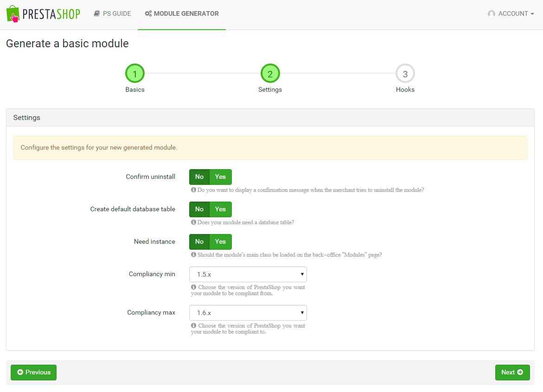Click the configure settings notice text
The image size is (543, 392).
(x=99, y=148)
